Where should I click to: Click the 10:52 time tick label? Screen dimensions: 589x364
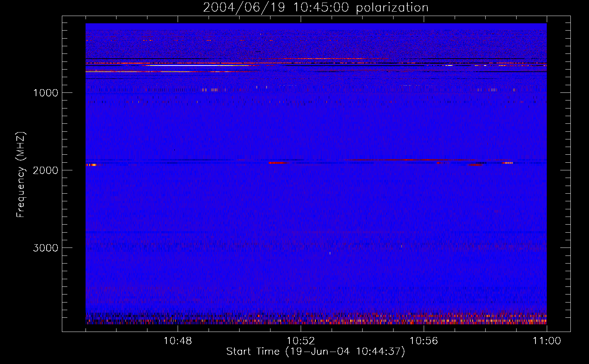coord(301,341)
